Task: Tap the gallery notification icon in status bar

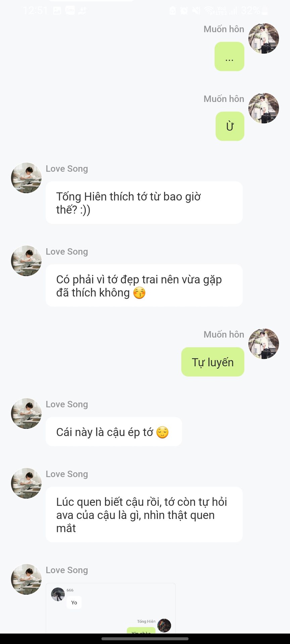Action: 57,11
